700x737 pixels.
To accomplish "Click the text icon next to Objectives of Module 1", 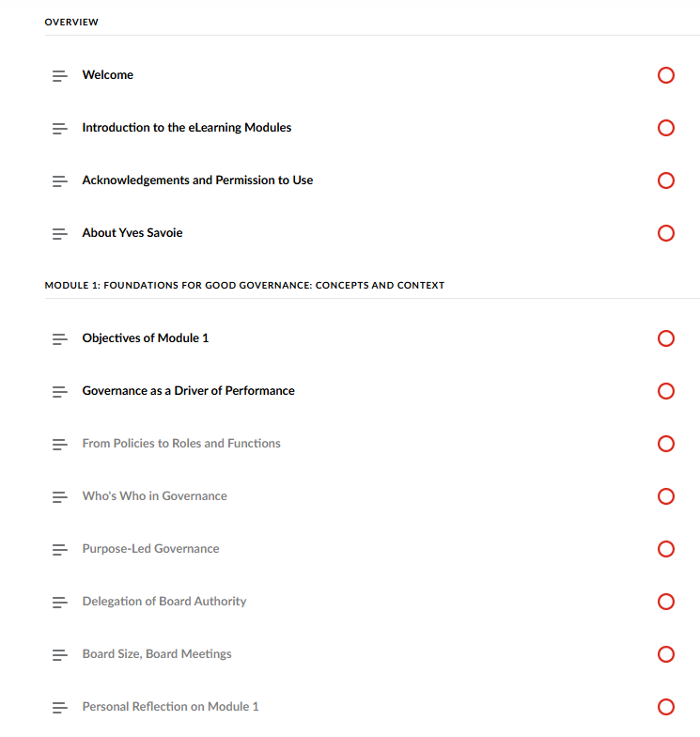I will (60, 338).
